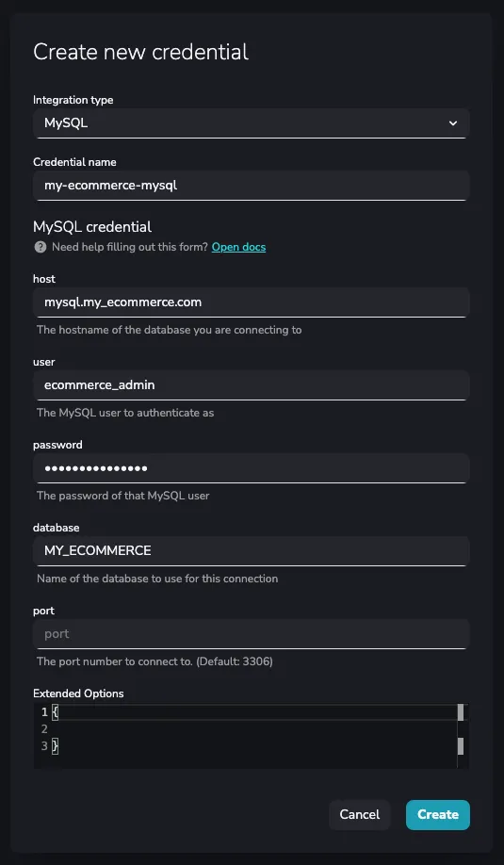Screen dimensions: 504x865
Task: Select the user field with ecommerce_admin
Action: 251,385
